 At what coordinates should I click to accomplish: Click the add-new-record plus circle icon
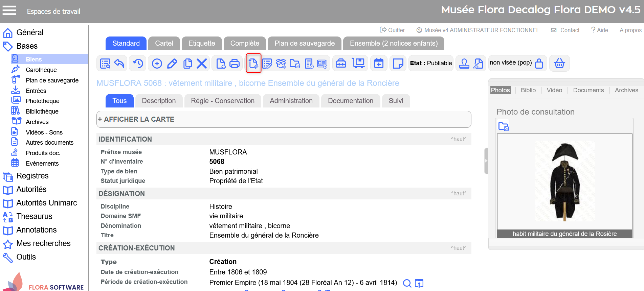point(157,64)
